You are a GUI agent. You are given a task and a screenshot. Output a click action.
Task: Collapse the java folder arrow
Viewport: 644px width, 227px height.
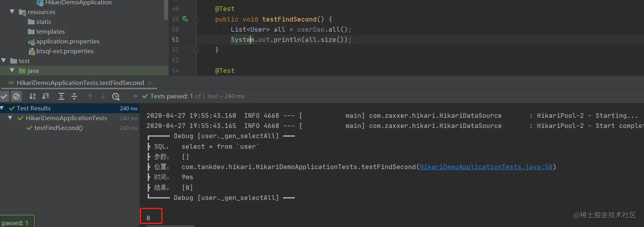coord(12,70)
